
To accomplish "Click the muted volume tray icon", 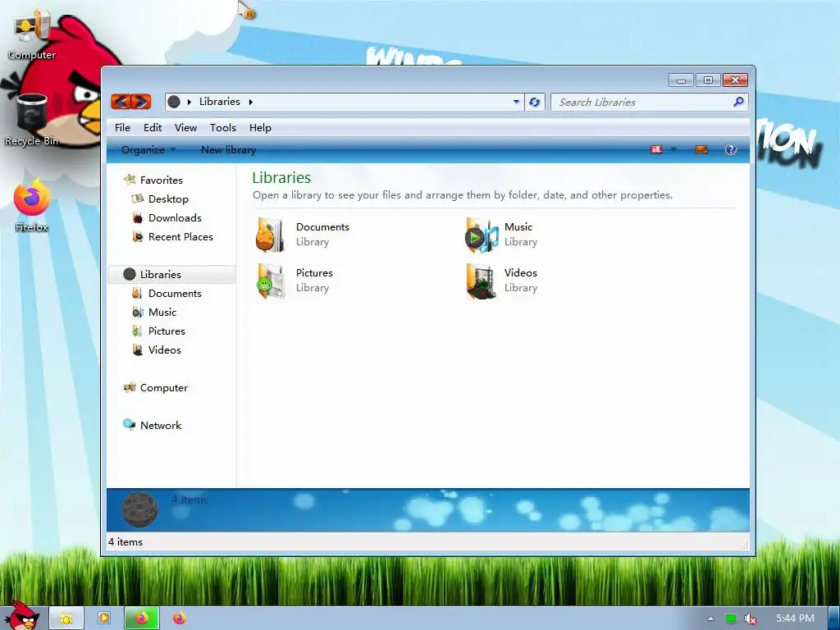I will point(750,619).
